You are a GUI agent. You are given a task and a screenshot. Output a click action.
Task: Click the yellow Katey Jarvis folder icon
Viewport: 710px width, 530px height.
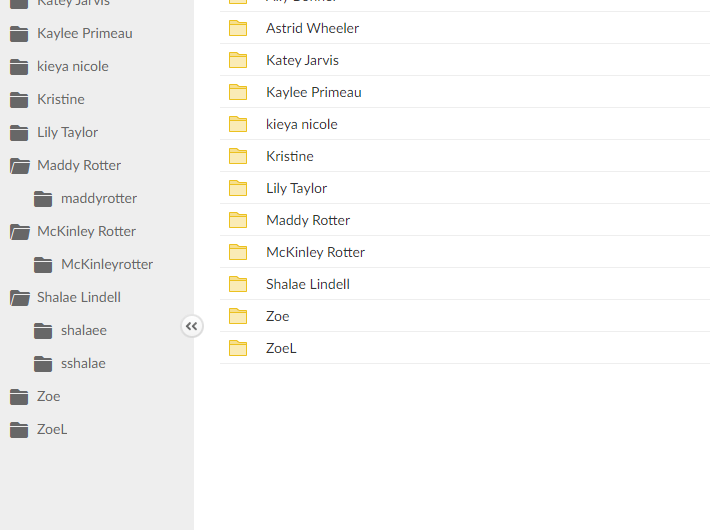pyautogui.click(x=238, y=60)
